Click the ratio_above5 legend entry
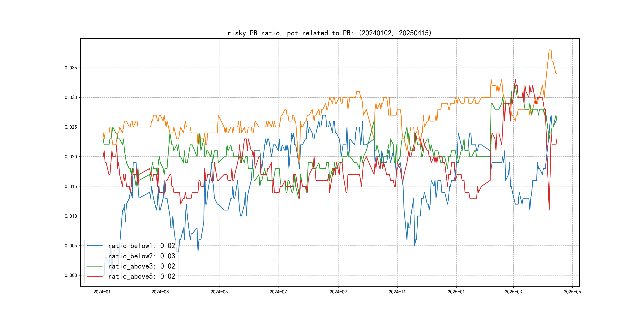The width and height of the screenshot is (644, 322). coord(141,276)
